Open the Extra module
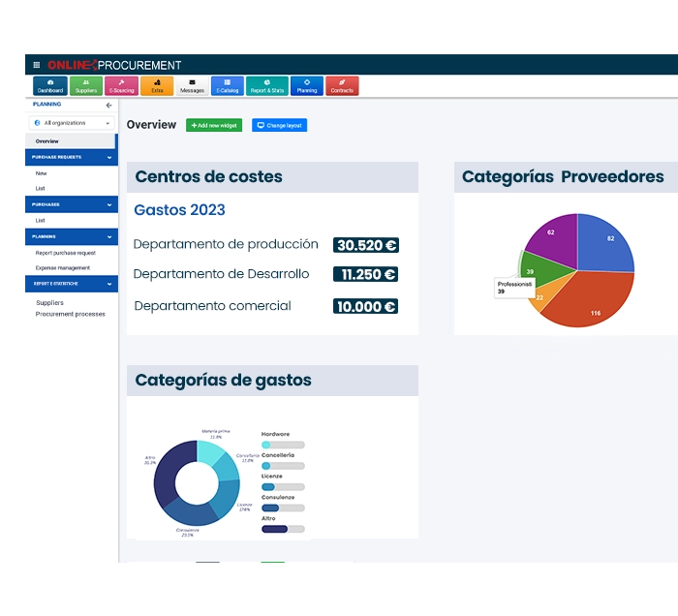The image size is (678, 616). pos(157,86)
